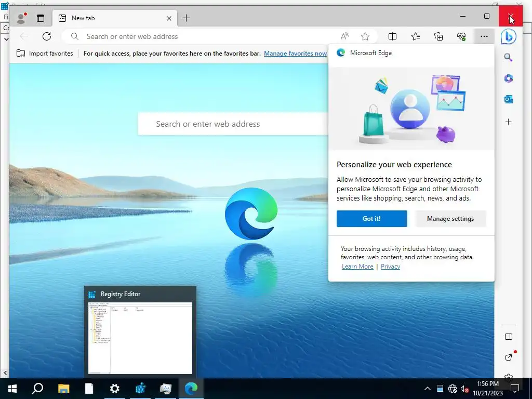Open the Privacy link

pos(390,267)
